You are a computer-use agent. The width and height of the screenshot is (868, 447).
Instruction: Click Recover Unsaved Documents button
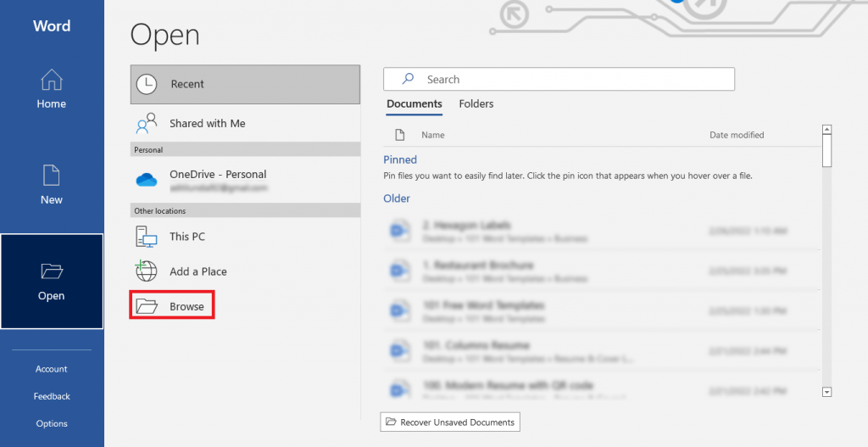(449, 422)
